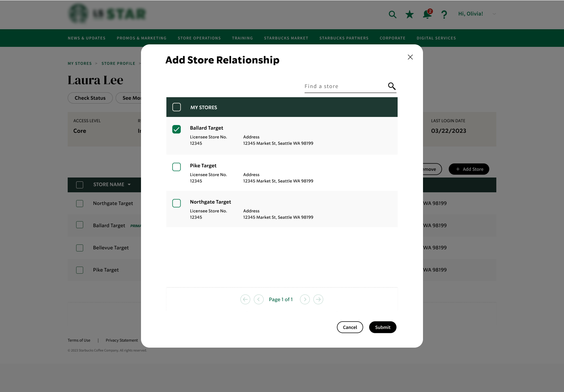Expand the user menu arrow next to Hi, Olivia!
Viewport: 564px width, 392px height.
[494, 14]
